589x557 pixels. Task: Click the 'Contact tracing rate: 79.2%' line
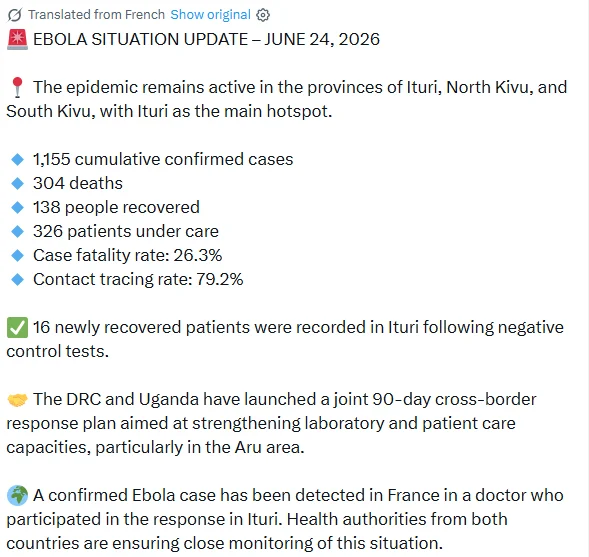coord(138,279)
